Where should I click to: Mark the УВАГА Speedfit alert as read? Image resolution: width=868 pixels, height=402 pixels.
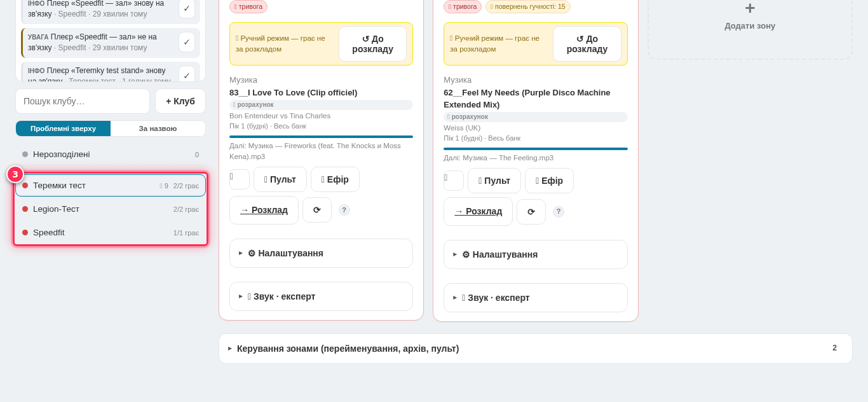point(186,42)
